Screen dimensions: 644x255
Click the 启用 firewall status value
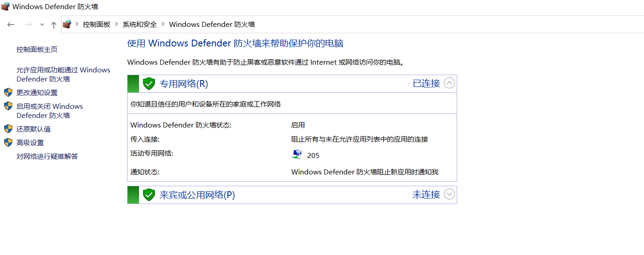(298, 125)
